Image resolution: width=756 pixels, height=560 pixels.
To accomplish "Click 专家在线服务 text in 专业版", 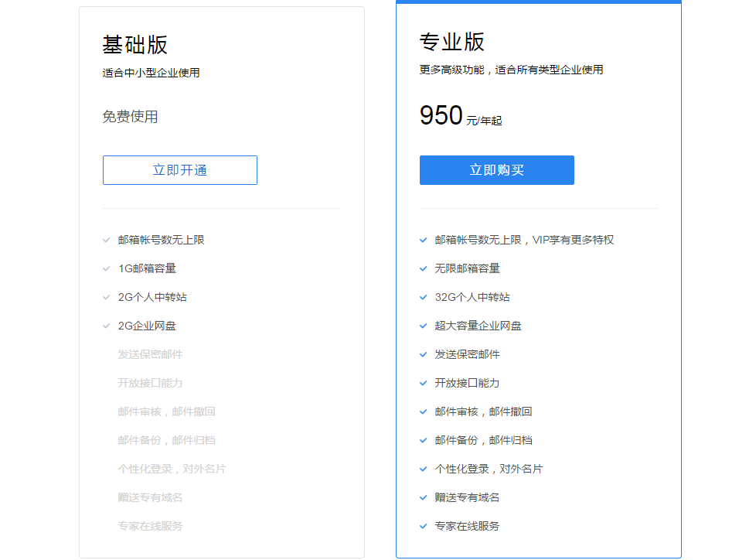I will coord(467,526).
